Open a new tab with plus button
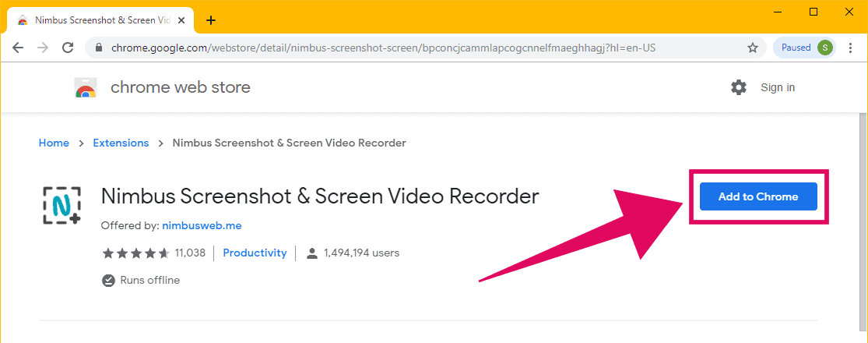Viewport: 868px width, 343px height. [210, 20]
